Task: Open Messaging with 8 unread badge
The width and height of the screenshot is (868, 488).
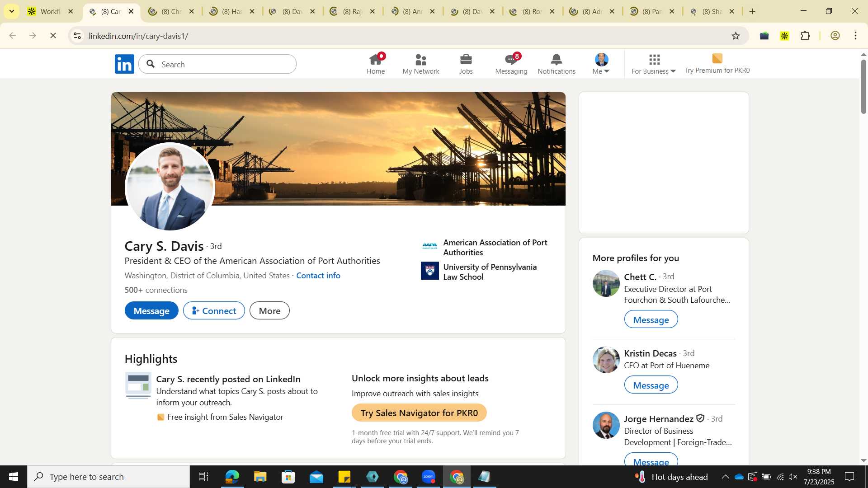Action: coord(511,64)
